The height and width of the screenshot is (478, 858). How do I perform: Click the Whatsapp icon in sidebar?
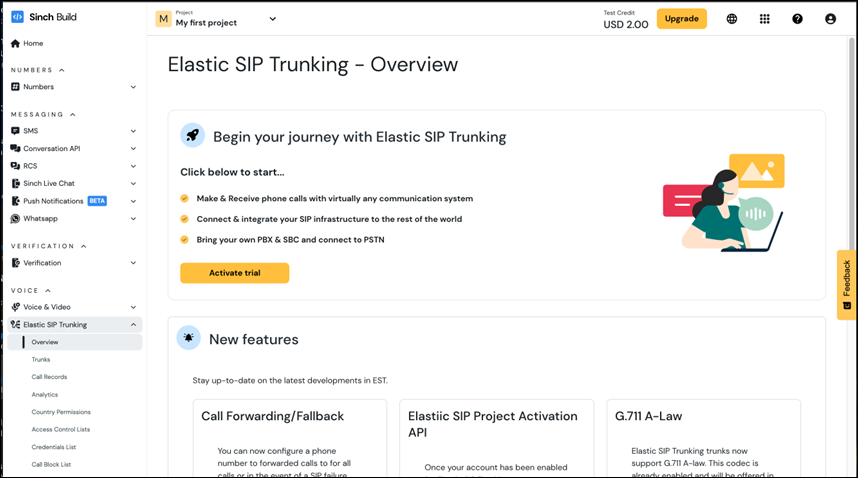click(15, 218)
